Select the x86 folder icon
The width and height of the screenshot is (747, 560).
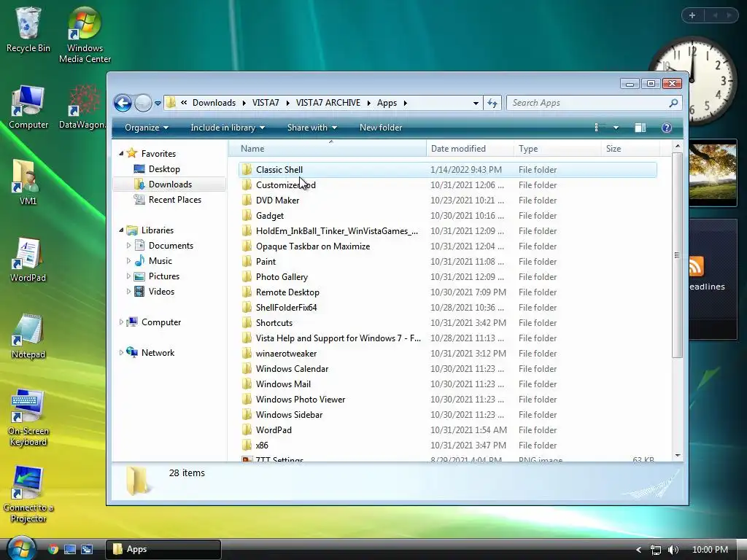pyautogui.click(x=247, y=446)
